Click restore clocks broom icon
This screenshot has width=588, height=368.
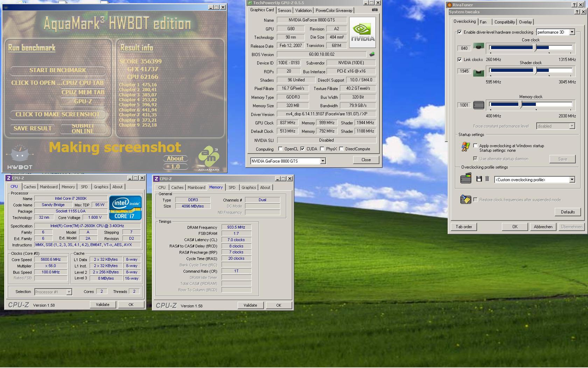pyautogui.click(x=465, y=199)
